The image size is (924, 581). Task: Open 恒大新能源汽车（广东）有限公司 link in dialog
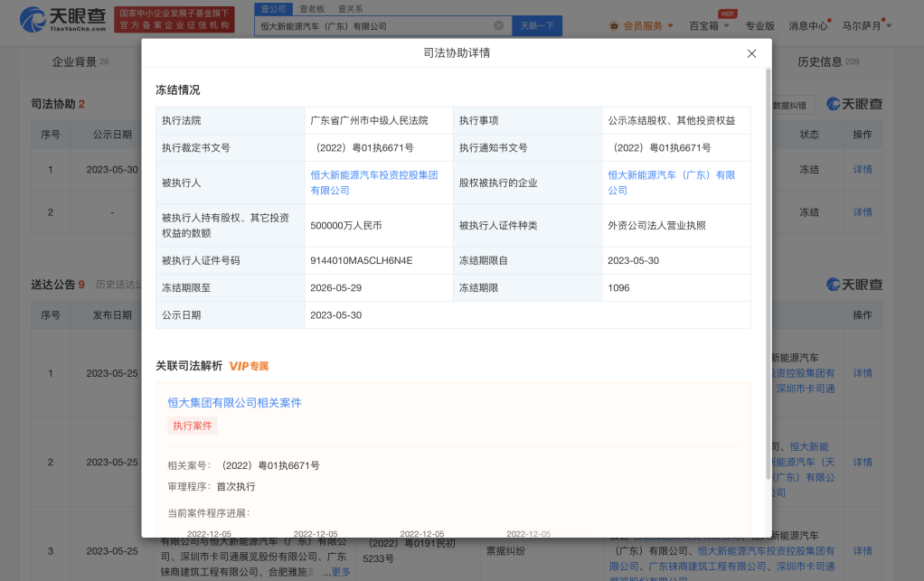tap(671, 183)
